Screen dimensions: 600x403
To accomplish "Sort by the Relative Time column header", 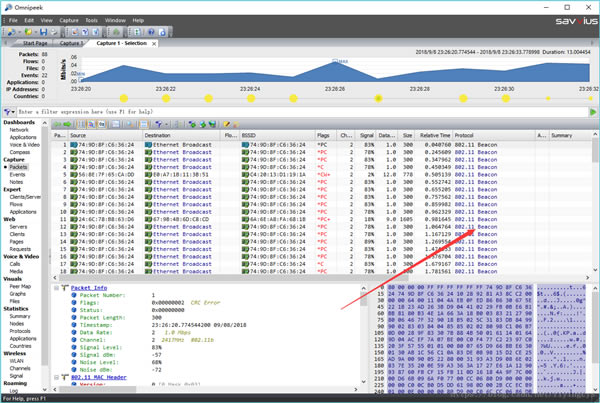I will point(434,134).
